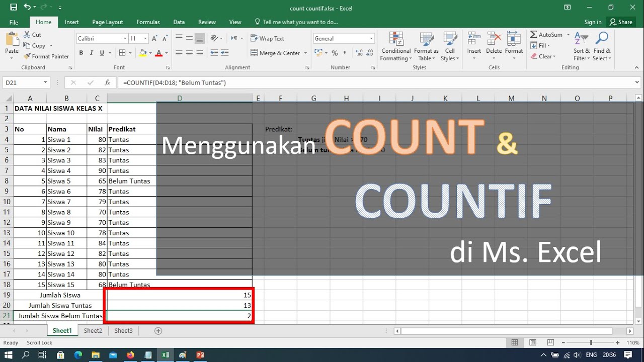The image size is (644, 362).
Task: Adjust the zoom slider in status bar
Action: click(591, 342)
